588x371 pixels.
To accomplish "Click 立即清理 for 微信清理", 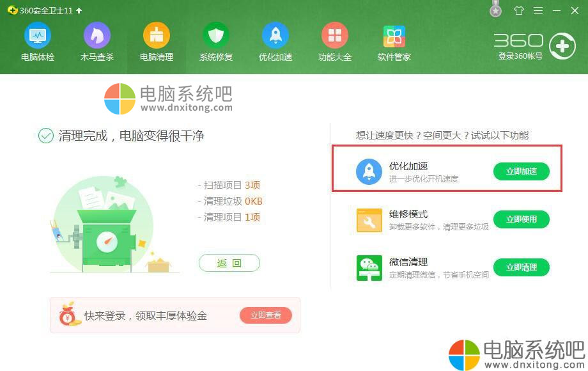I will (522, 267).
